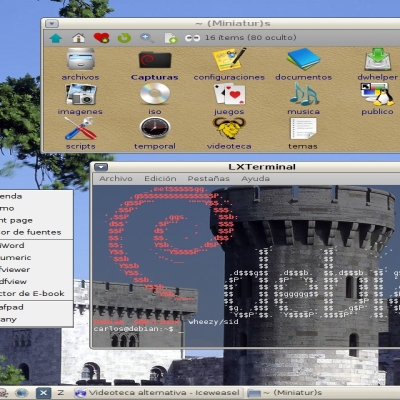Open the scripts tools folder

point(80,134)
